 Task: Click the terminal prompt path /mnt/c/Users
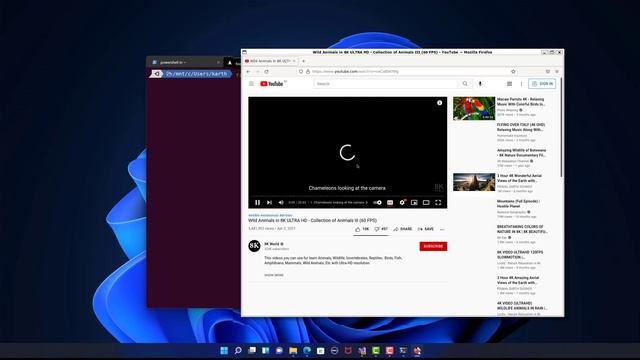click(196, 74)
